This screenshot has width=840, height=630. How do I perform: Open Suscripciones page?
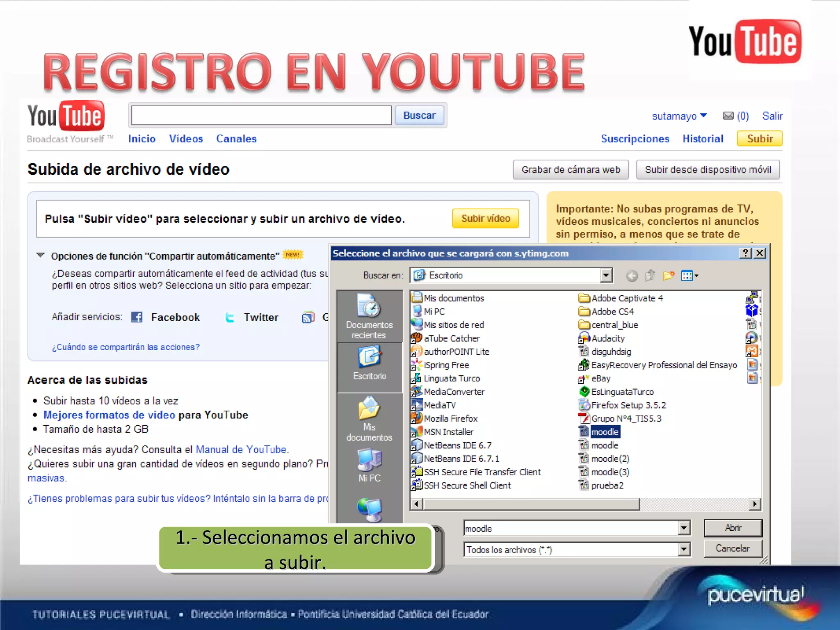[635, 139]
